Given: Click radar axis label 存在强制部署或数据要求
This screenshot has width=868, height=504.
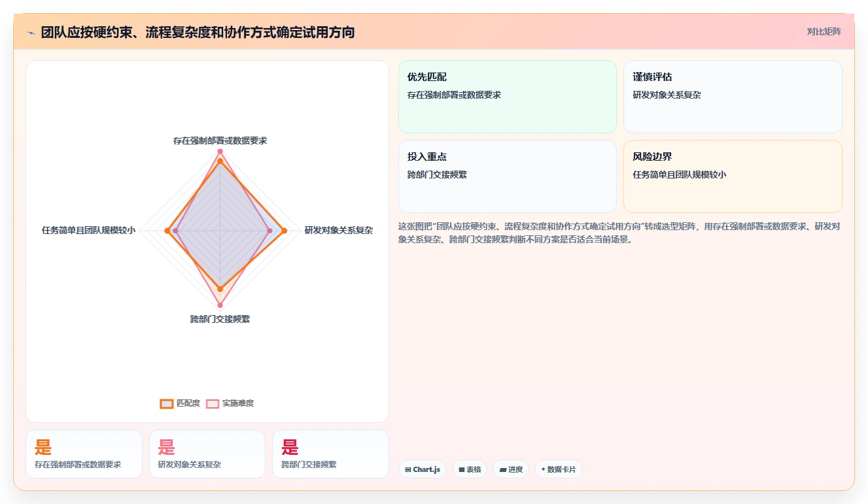Looking at the screenshot, I should click(x=220, y=141).
